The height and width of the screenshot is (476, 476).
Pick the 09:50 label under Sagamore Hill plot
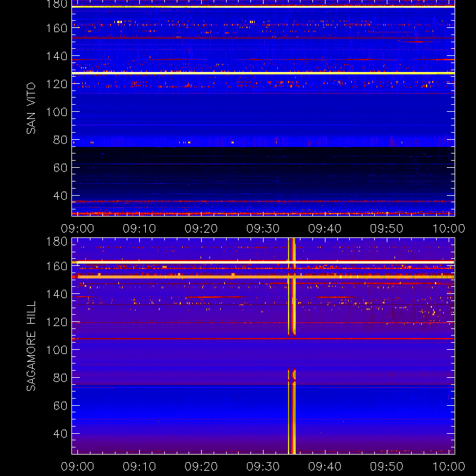pyautogui.click(x=386, y=466)
